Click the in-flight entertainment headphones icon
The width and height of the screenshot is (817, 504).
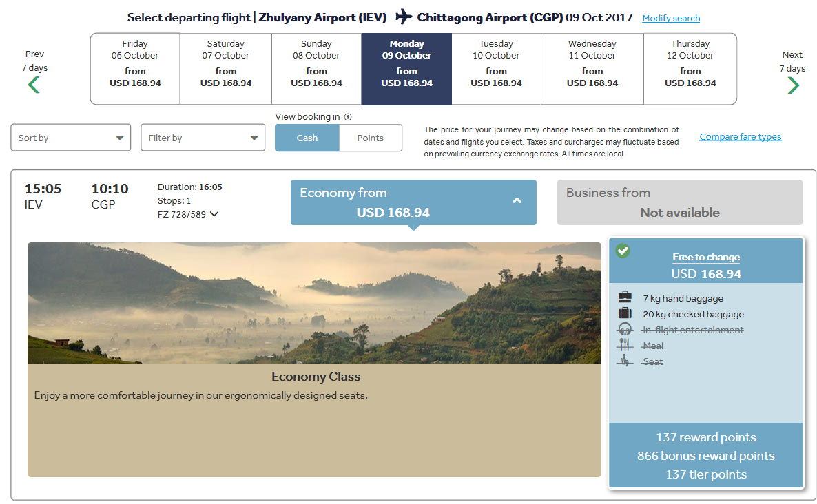click(x=625, y=330)
